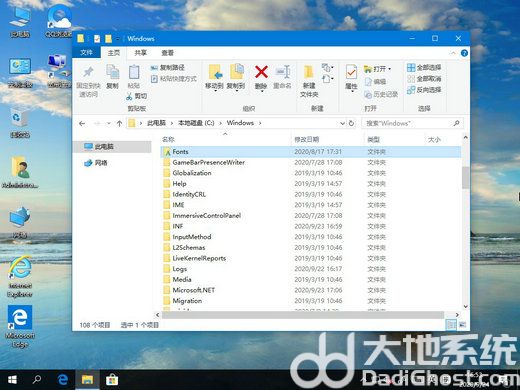Switch to large icons view in status bar
This screenshot has width=520, height=390.
462,324
